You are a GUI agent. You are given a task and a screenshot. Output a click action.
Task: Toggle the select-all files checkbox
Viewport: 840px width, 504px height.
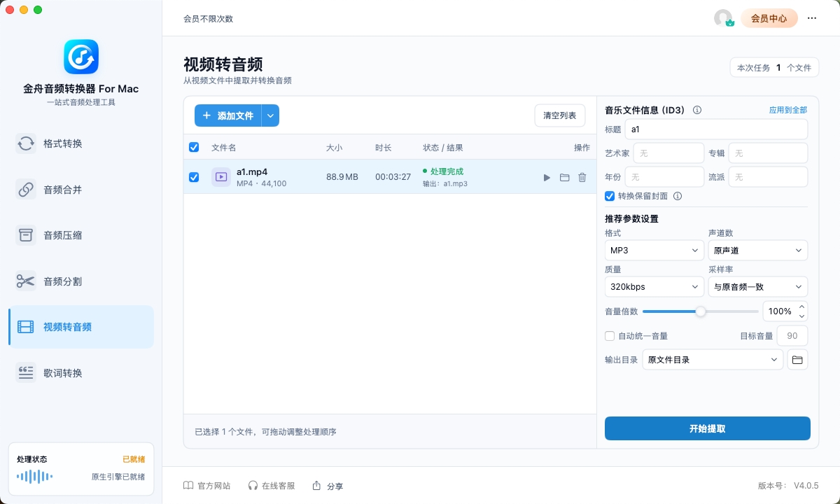pyautogui.click(x=194, y=147)
